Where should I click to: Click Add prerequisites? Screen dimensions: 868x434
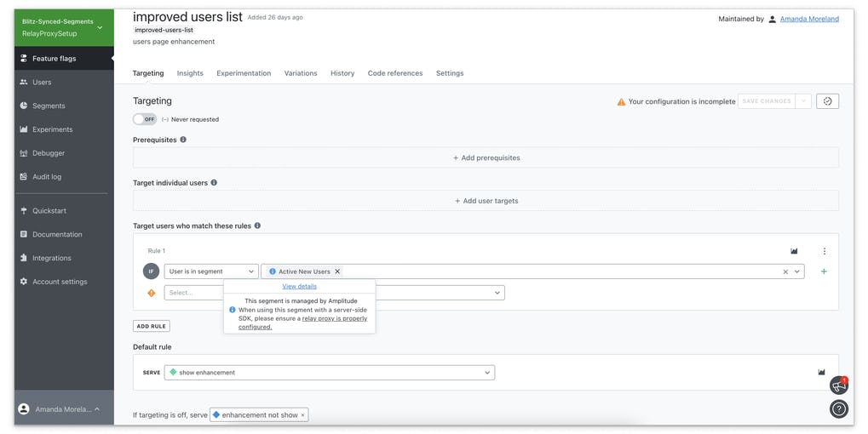(486, 157)
